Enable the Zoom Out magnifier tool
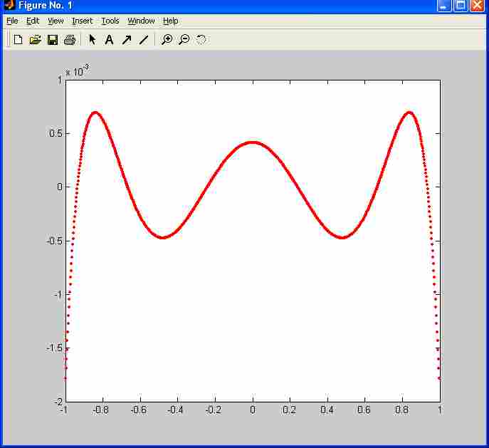489x448 pixels. click(184, 40)
